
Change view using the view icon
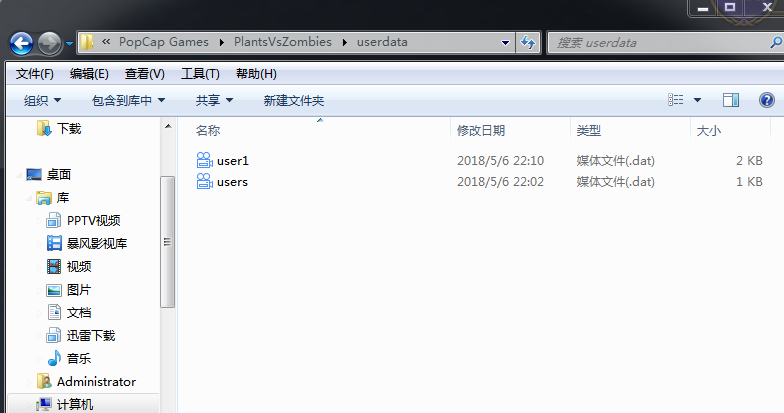676,100
